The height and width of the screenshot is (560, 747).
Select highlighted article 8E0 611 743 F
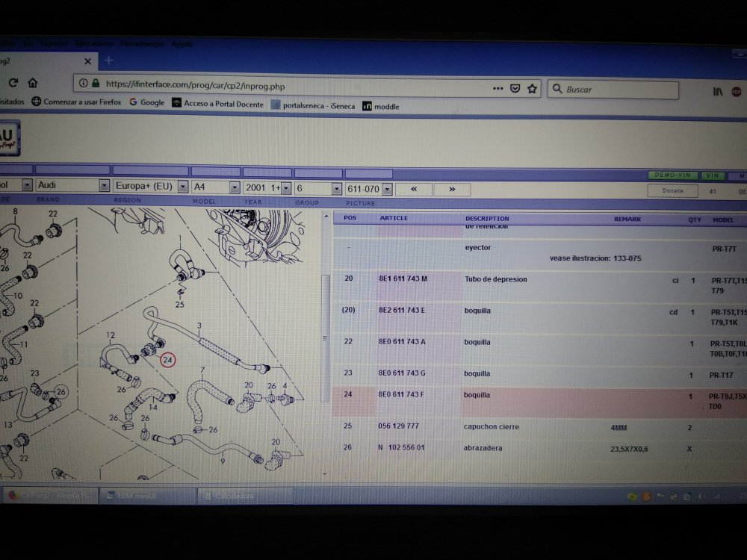click(x=400, y=394)
